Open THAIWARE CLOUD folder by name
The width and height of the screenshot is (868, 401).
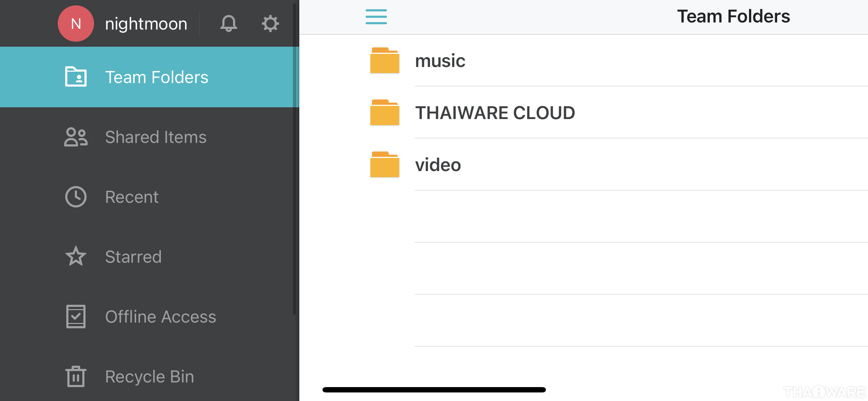pos(495,113)
